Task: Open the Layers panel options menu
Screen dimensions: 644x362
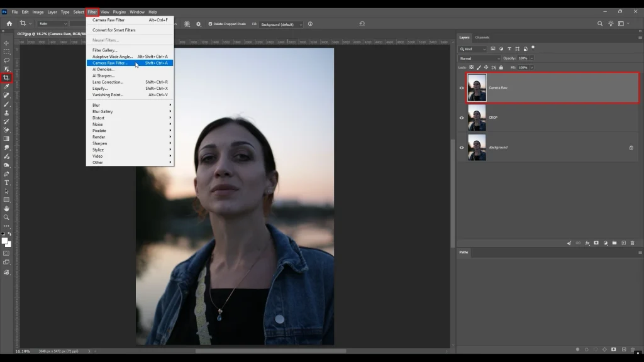Action: [640, 37]
